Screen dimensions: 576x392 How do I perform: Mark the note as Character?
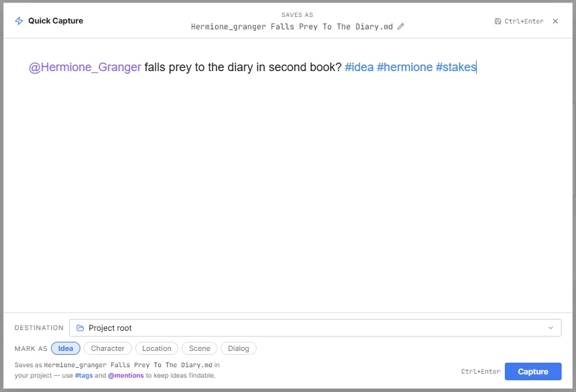click(108, 348)
